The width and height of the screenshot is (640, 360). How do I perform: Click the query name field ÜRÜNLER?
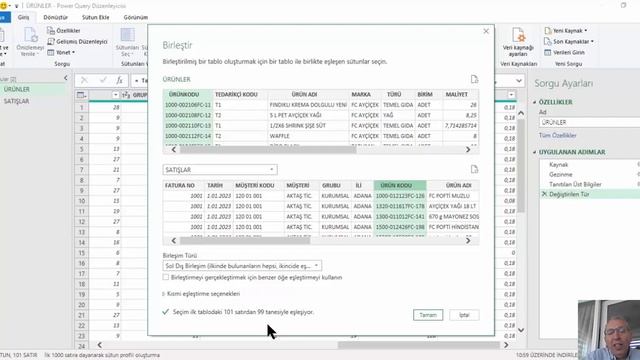pos(589,122)
